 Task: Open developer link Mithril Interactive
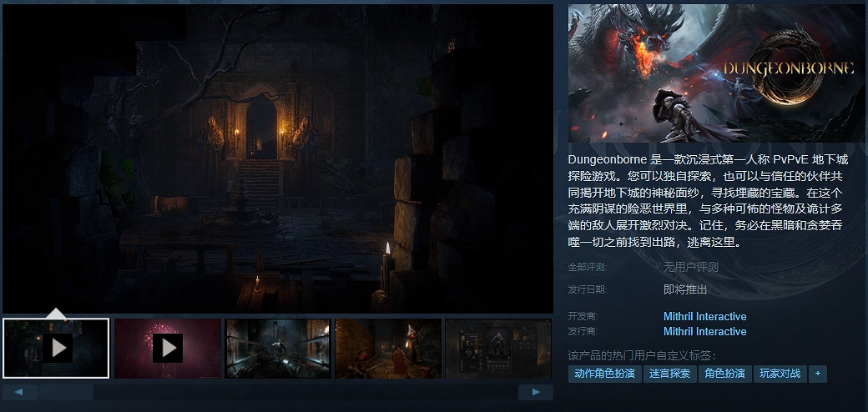[704, 316]
